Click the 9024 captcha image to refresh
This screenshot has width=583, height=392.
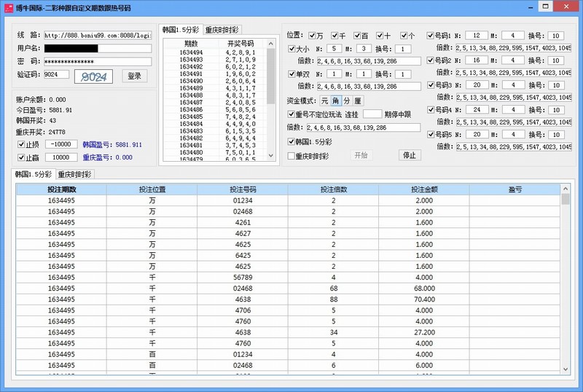pyautogui.click(x=94, y=76)
